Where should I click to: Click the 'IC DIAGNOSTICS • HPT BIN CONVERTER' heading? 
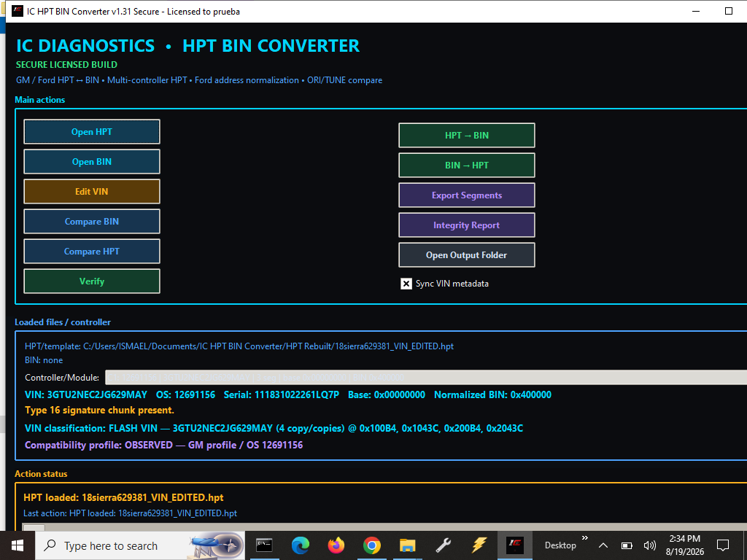click(x=187, y=46)
